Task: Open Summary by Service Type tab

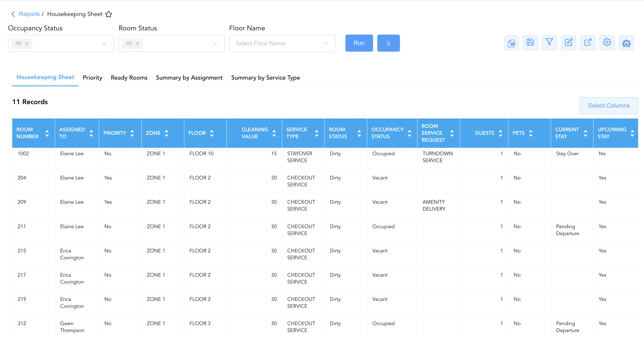Action: [265, 77]
